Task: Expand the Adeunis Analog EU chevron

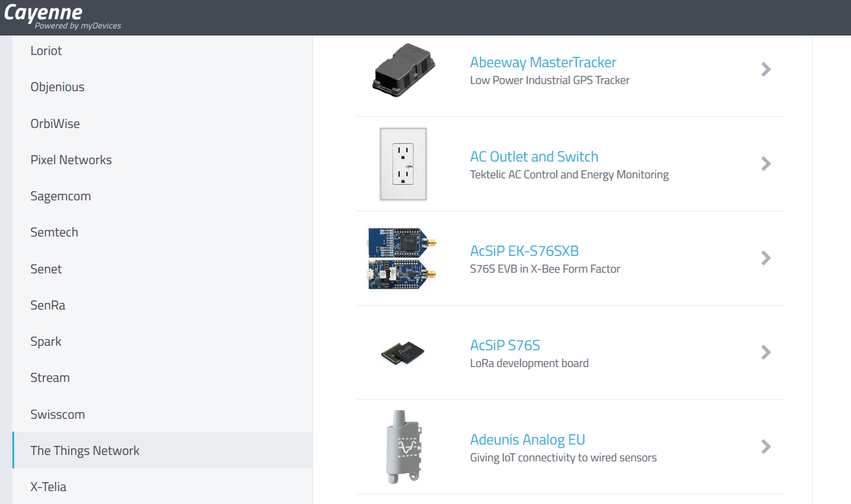Action: click(766, 446)
